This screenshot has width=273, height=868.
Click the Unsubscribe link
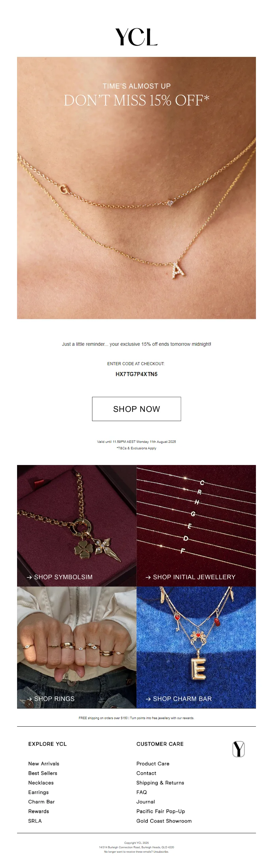point(161,851)
